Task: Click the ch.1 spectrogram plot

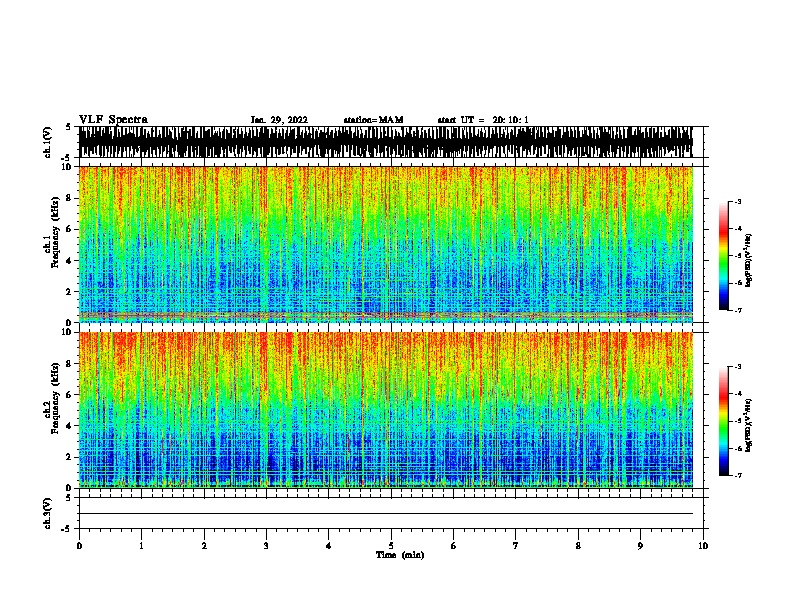Action: 386,244
